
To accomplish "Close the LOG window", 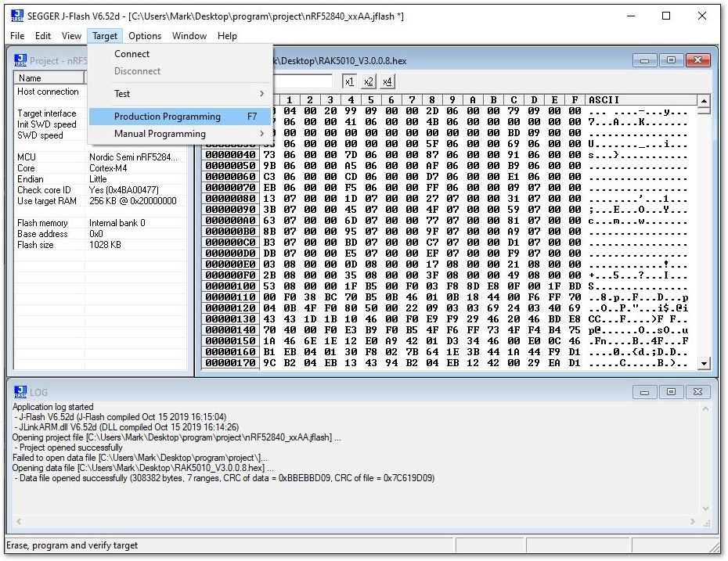I will point(697,392).
